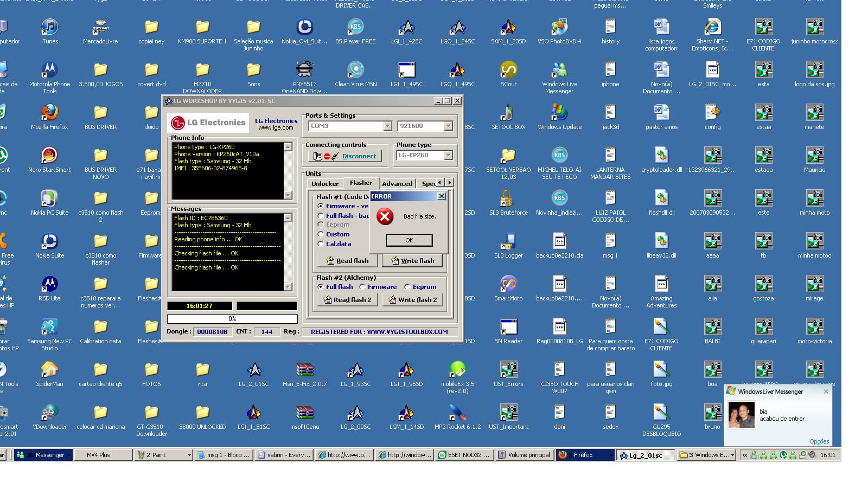Image resolution: width=868 pixels, height=488 pixels.
Task: Open the SL3 Bruteforce icon
Action: coord(508,203)
